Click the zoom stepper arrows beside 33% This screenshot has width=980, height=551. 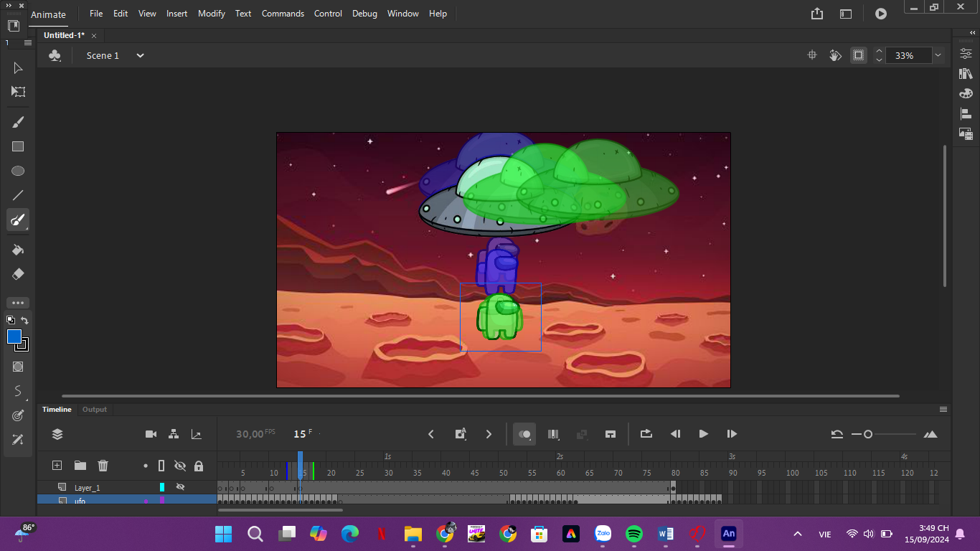click(x=879, y=55)
